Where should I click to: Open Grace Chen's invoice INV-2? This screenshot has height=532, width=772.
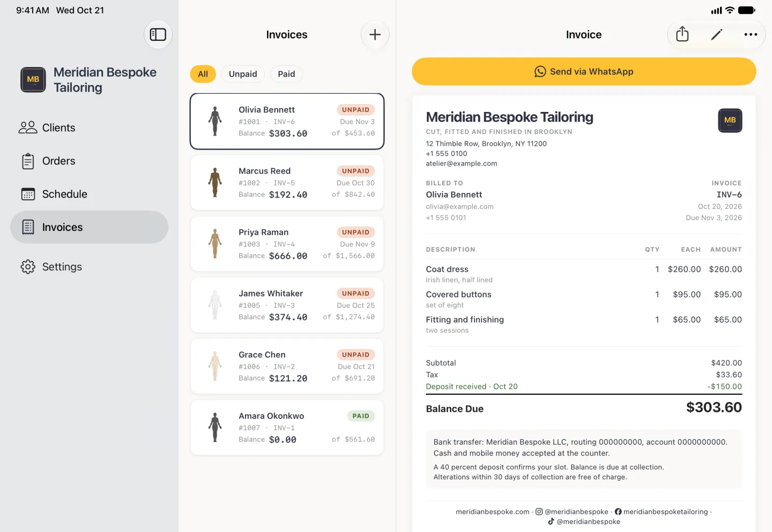point(287,366)
